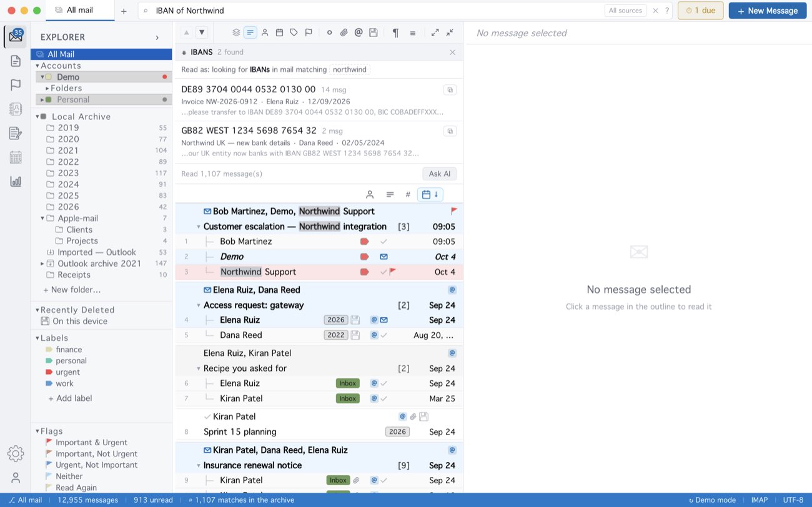Select All Mail in the explorer
The image size is (812, 507).
(x=101, y=54)
